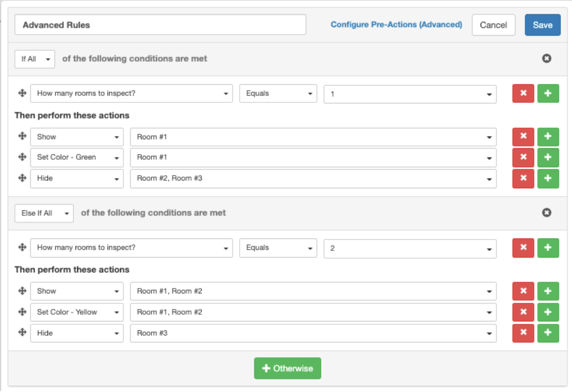
Task: Grab the drag handle of 'Set Color - Green' action
Action: (x=22, y=157)
